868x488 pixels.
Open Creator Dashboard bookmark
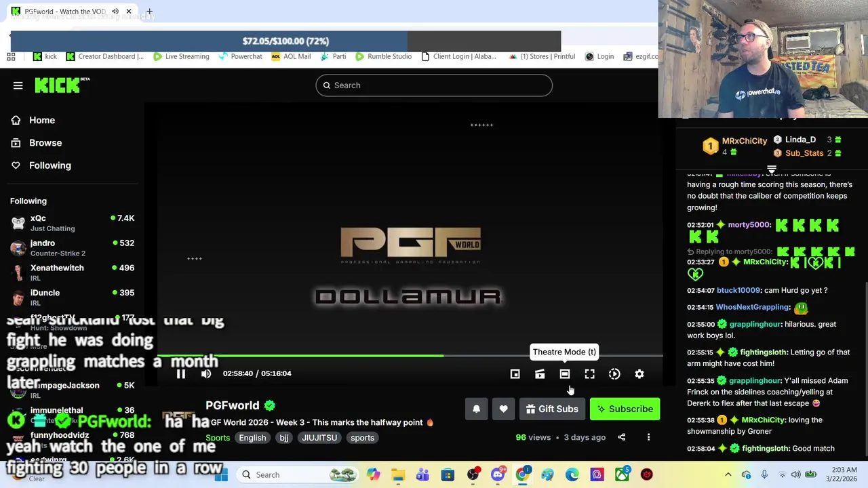point(104,57)
